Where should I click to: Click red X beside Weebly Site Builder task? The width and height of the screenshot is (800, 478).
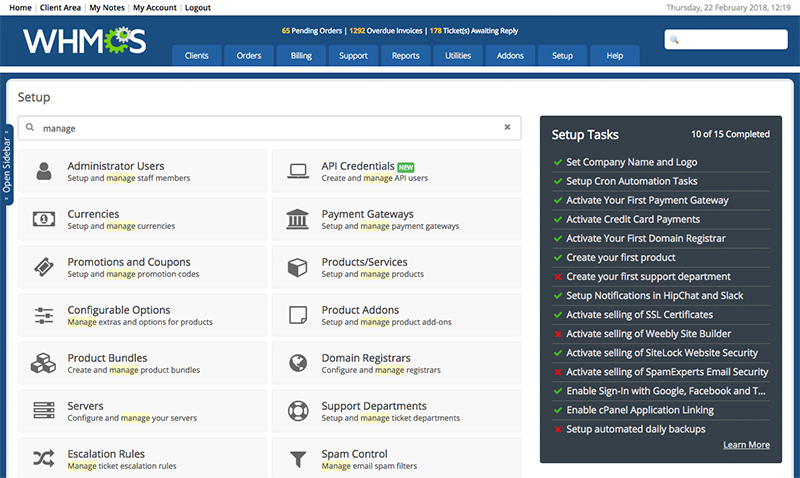pyautogui.click(x=558, y=334)
